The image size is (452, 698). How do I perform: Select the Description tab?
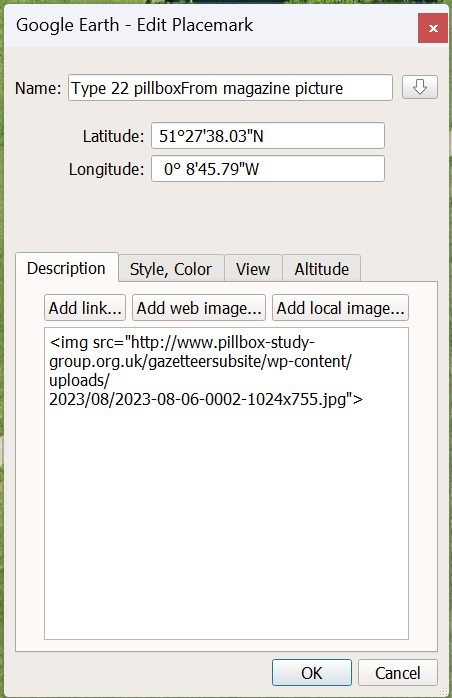click(x=66, y=268)
